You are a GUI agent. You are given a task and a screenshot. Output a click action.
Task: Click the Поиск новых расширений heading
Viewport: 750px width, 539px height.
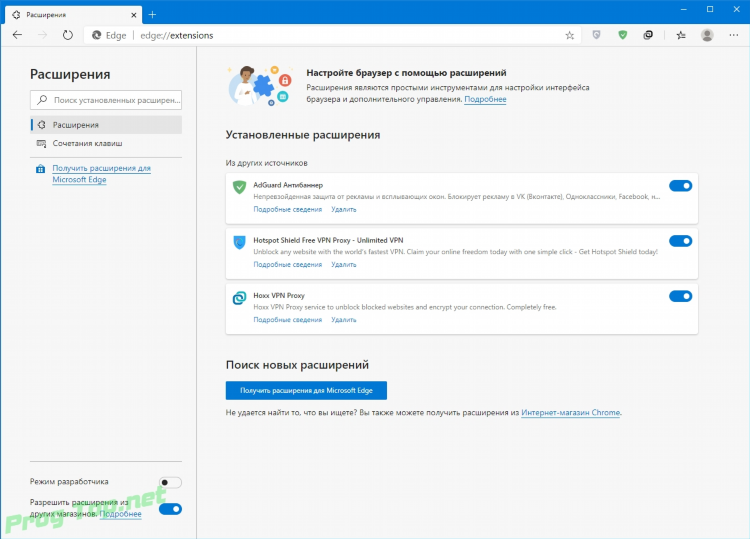[297, 365]
